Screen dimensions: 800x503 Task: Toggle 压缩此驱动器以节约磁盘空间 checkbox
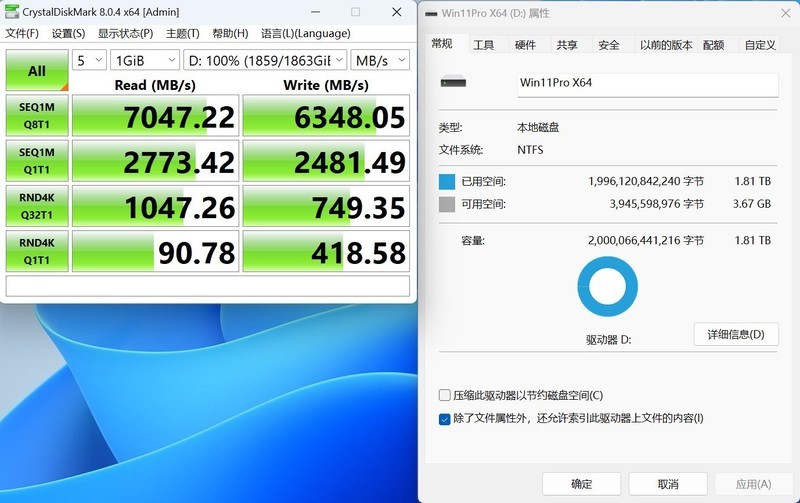[x=444, y=395]
